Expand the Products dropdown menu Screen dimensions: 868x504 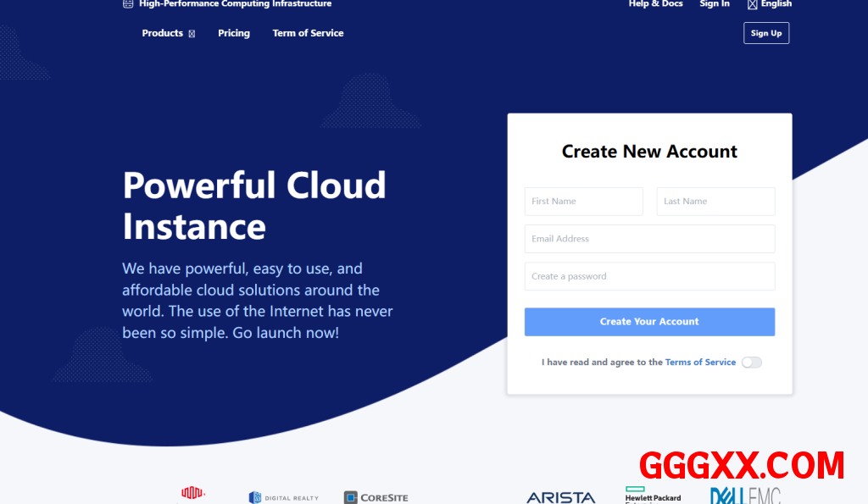(168, 33)
